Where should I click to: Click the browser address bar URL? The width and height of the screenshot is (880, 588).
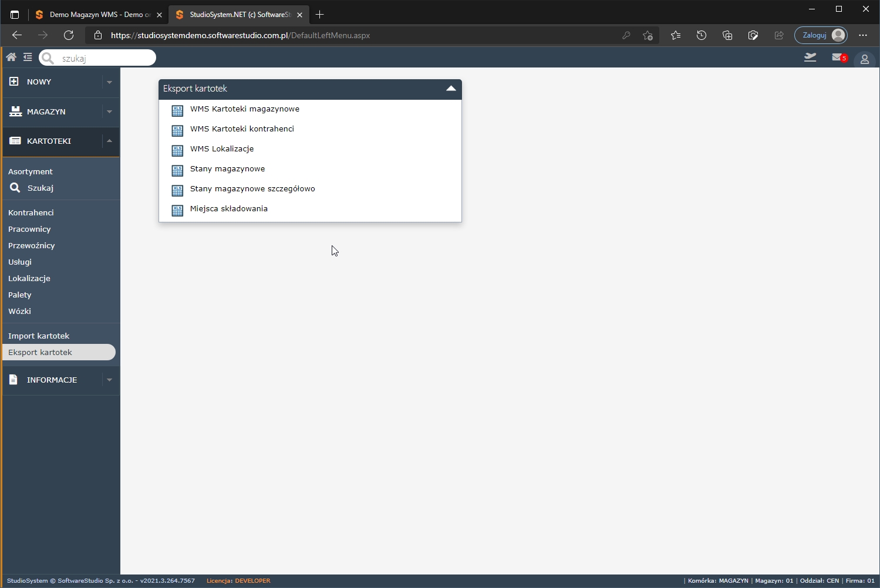click(240, 35)
